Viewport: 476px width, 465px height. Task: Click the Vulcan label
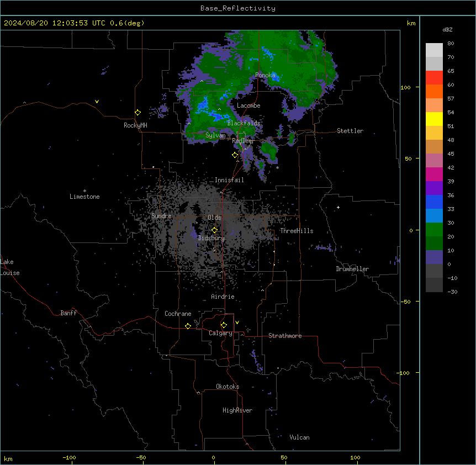pyautogui.click(x=300, y=437)
